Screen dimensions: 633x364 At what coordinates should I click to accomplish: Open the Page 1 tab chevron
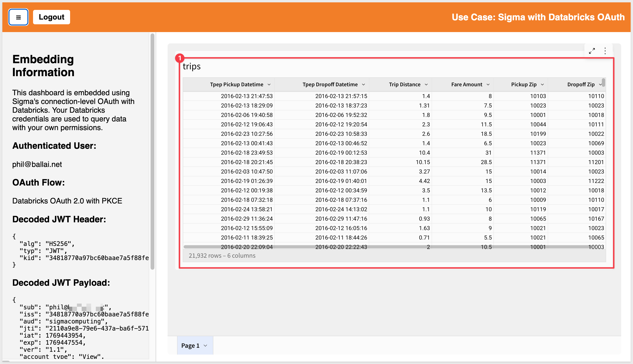click(205, 346)
